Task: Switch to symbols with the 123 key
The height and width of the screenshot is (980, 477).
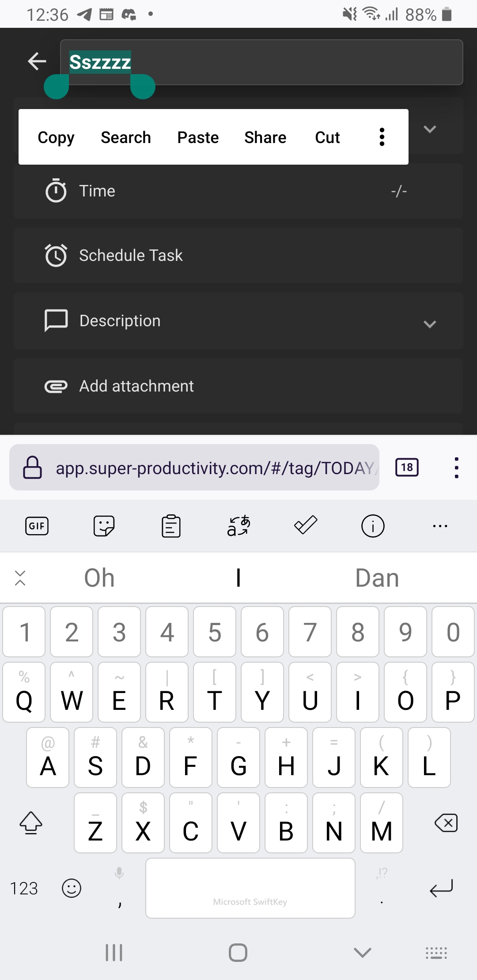Action: (x=25, y=888)
